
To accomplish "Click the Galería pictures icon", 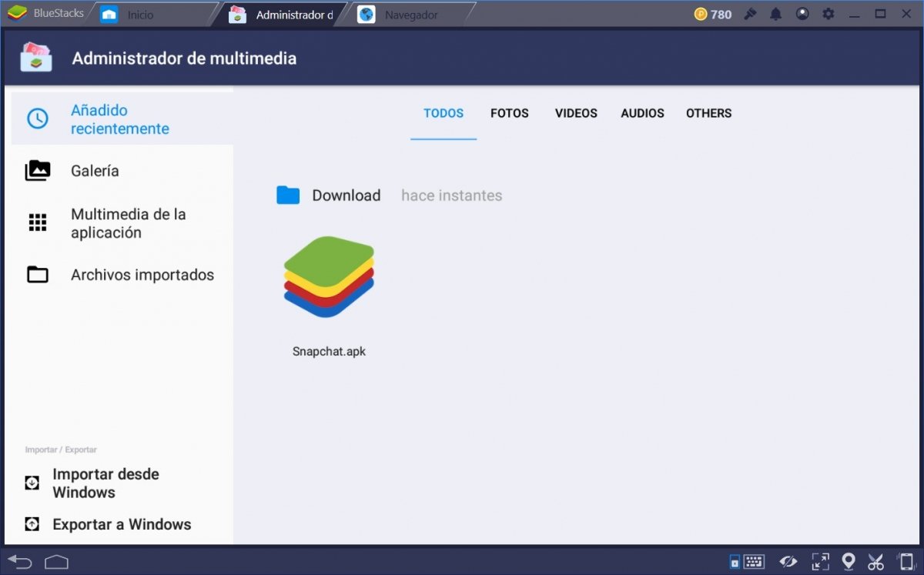I will [38, 171].
